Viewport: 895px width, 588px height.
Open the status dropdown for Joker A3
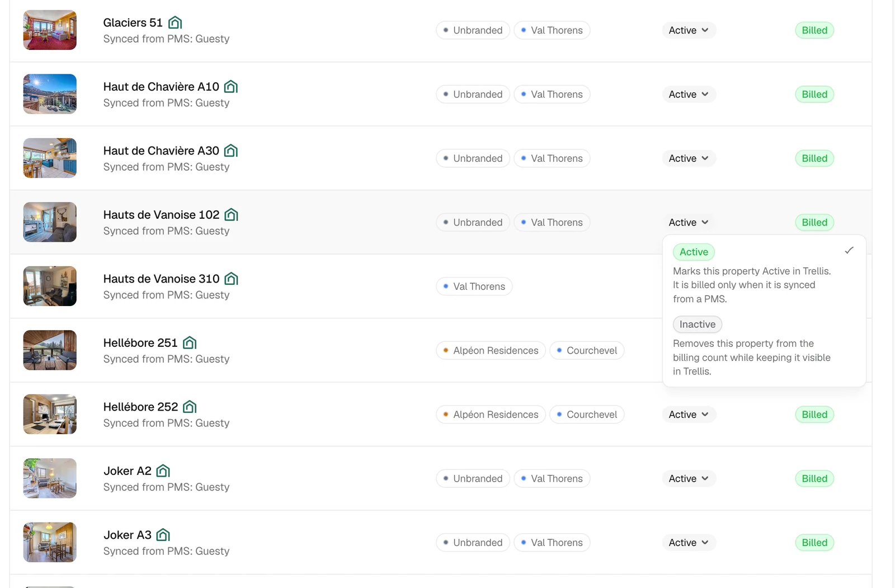click(x=689, y=543)
